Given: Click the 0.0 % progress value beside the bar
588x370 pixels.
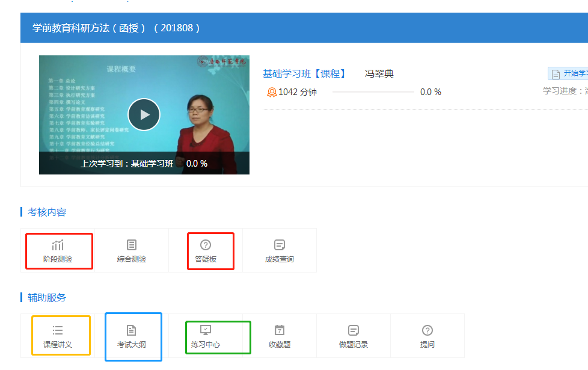Looking at the screenshot, I should [430, 92].
